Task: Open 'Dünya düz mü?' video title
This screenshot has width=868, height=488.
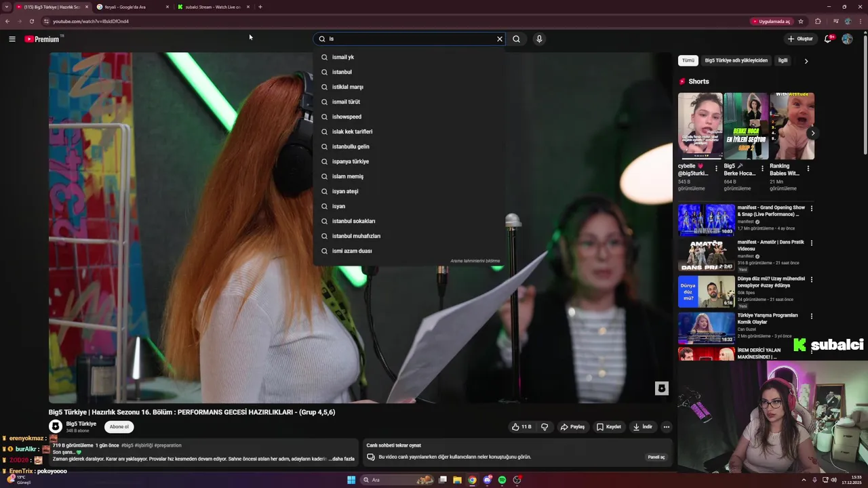Action: click(x=771, y=282)
